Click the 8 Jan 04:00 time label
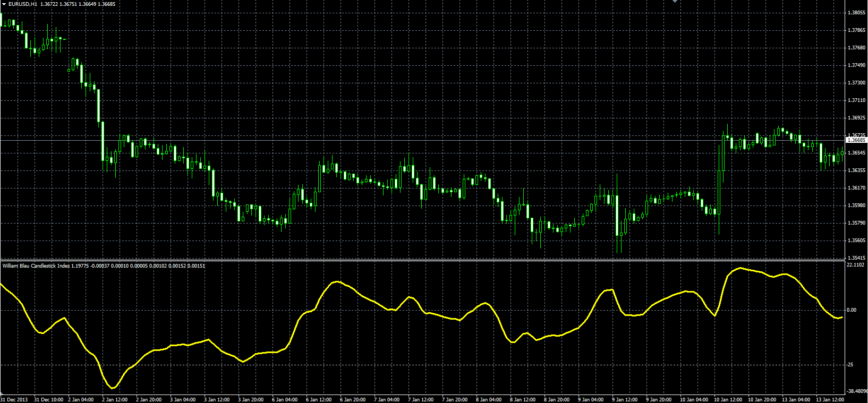Screen dimensions: 868x403 point(489,400)
